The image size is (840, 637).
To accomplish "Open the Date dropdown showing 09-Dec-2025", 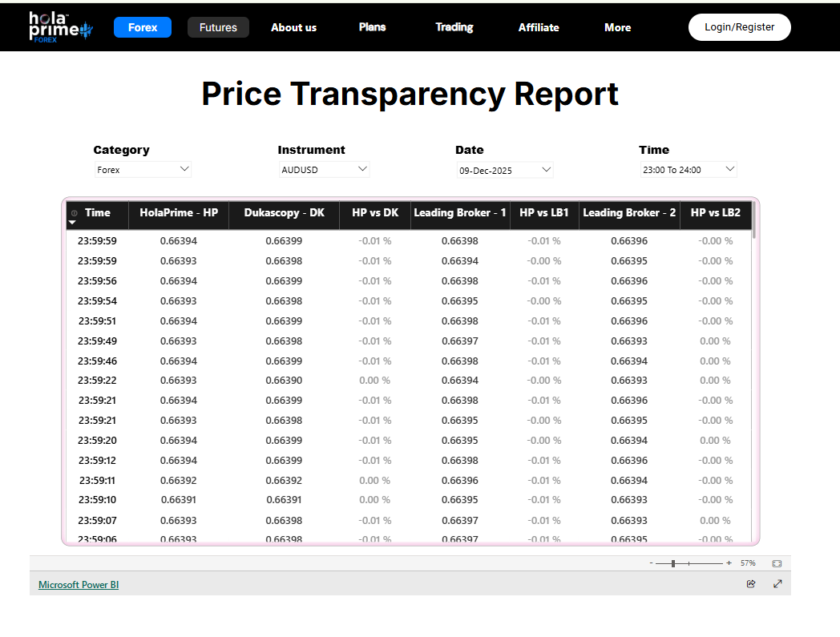I will tap(504, 170).
